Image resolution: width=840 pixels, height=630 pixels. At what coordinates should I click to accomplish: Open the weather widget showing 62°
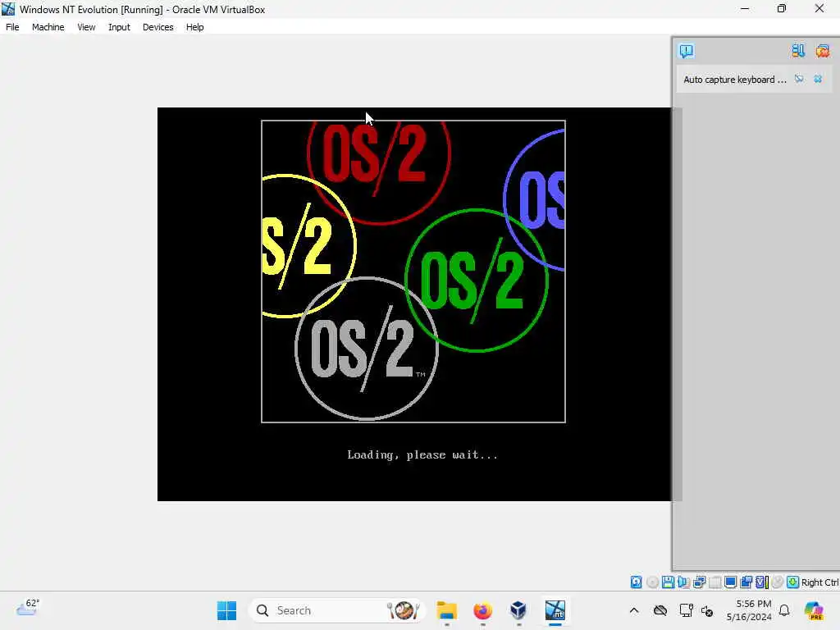pyautogui.click(x=28, y=608)
